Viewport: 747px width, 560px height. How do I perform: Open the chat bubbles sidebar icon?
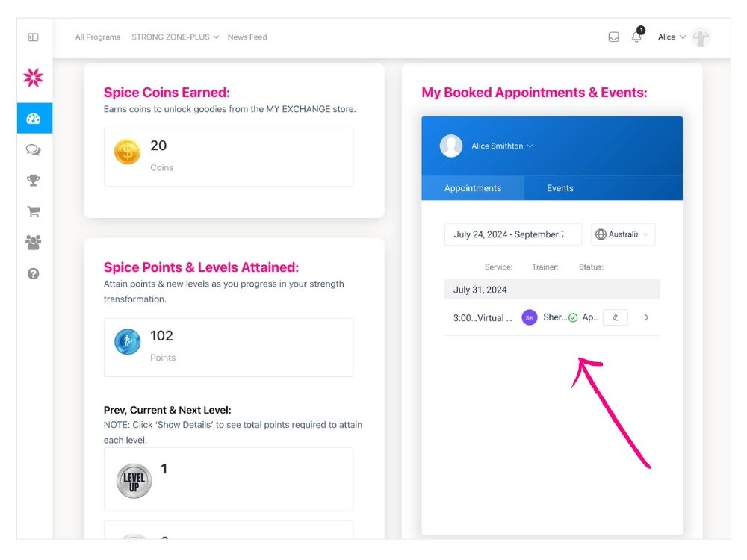pyautogui.click(x=34, y=149)
